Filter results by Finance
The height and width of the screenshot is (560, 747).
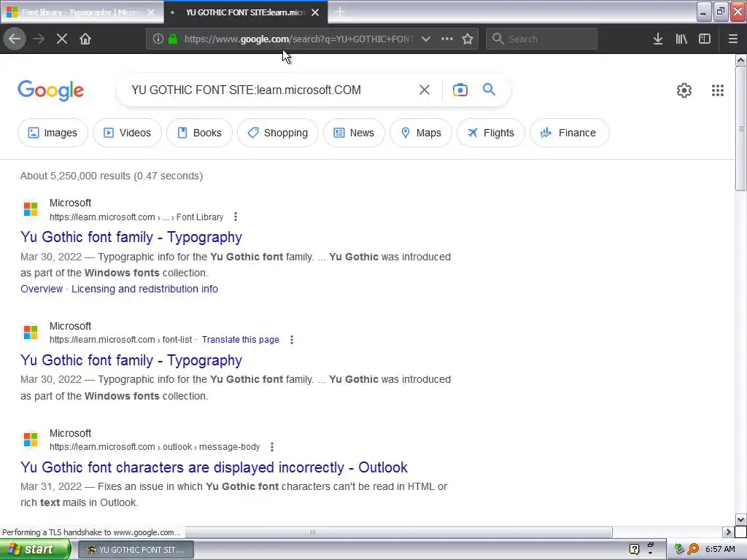[x=569, y=133]
